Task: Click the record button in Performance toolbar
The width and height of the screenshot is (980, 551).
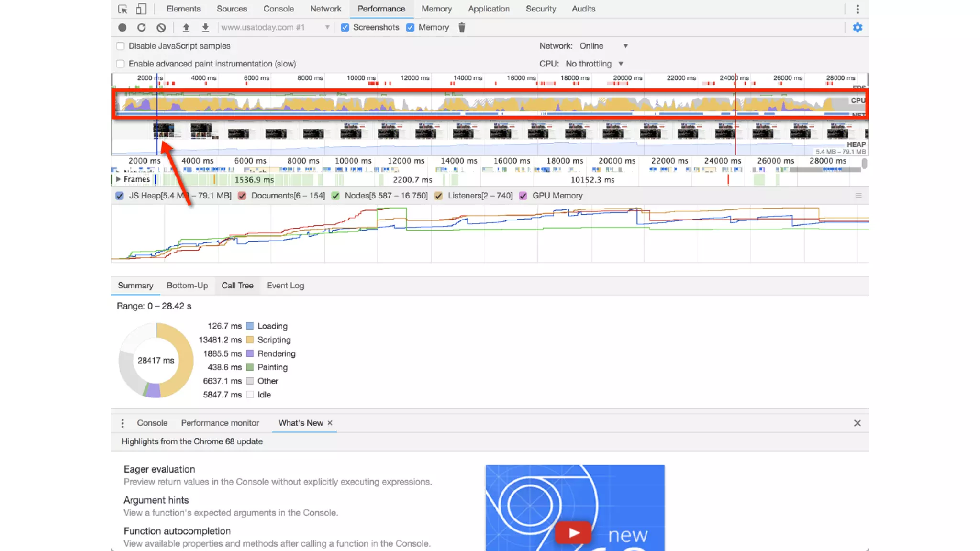Action: pyautogui.click(x=122, y=28)
